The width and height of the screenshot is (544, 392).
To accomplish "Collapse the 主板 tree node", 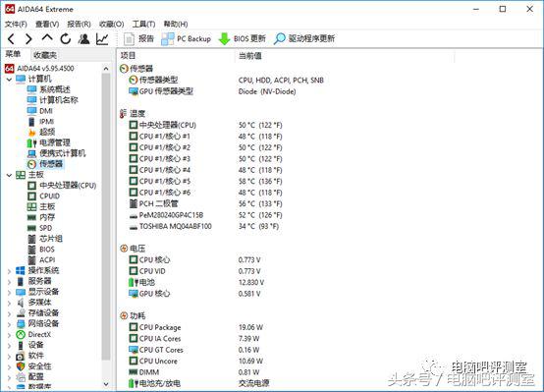I will click(10, 175).
